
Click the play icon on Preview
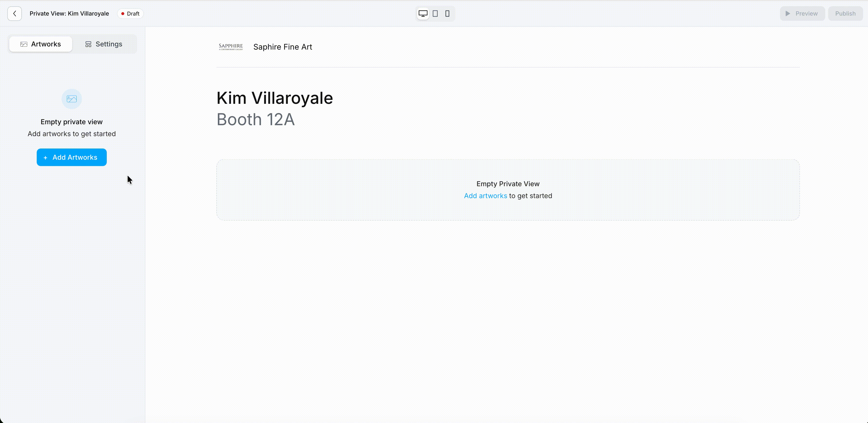[788, 13]
